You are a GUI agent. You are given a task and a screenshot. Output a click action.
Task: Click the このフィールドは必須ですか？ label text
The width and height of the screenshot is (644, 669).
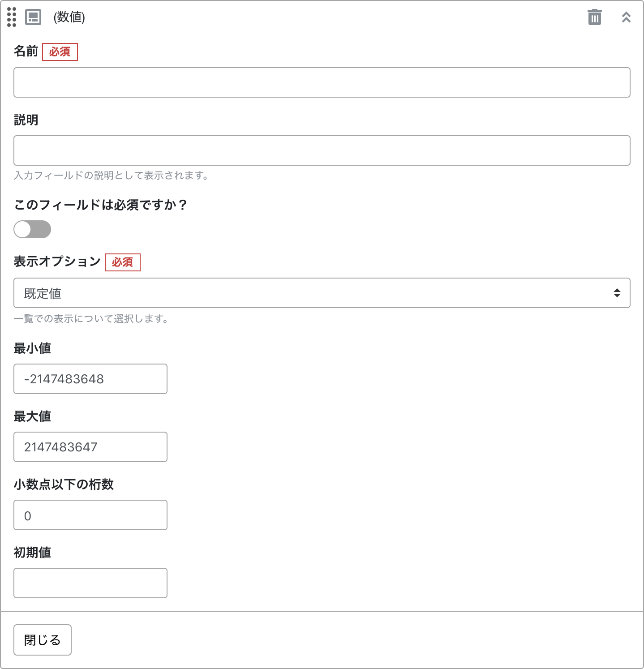[100, 205]
